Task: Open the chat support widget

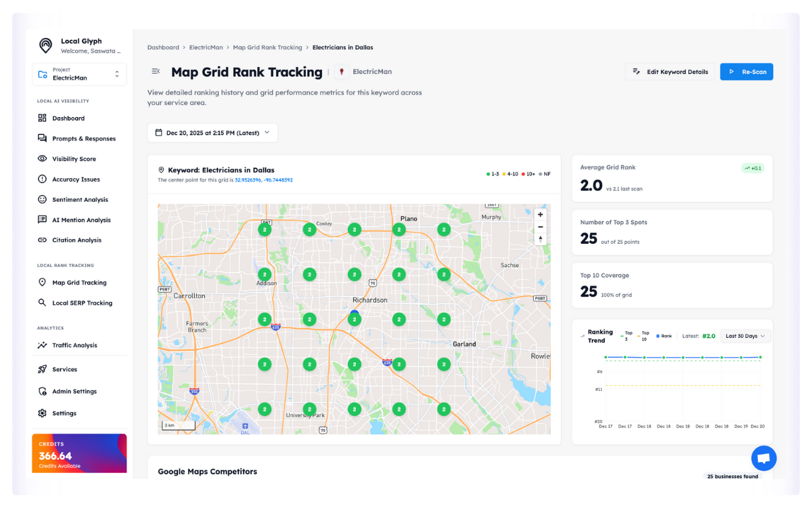Action: coord(763,459)
